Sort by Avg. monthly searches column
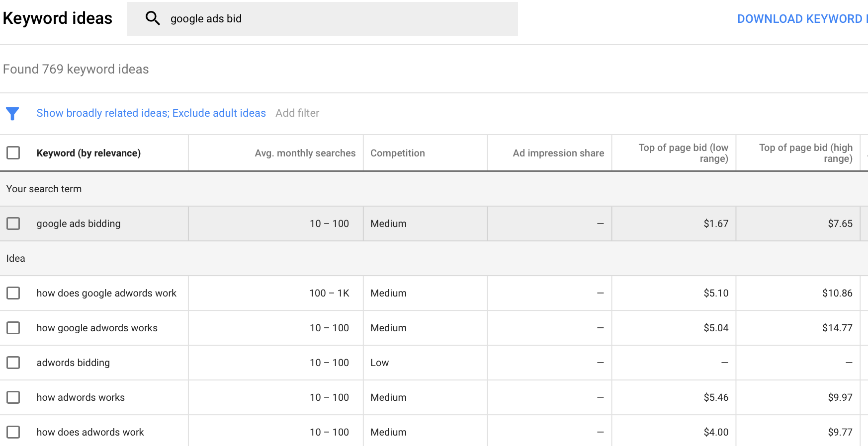Image resolution: width=868 pixels, height=446 pixels. point(305,153)
